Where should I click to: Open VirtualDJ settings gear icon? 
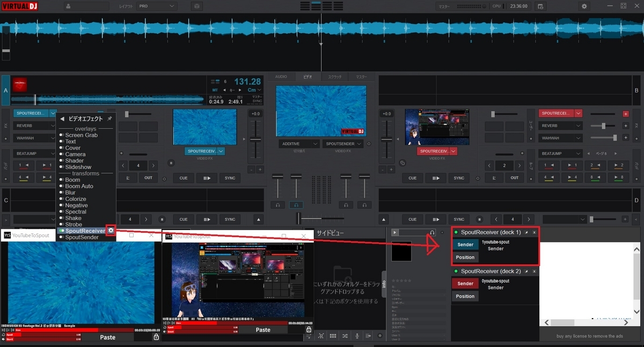coord(584,6)
